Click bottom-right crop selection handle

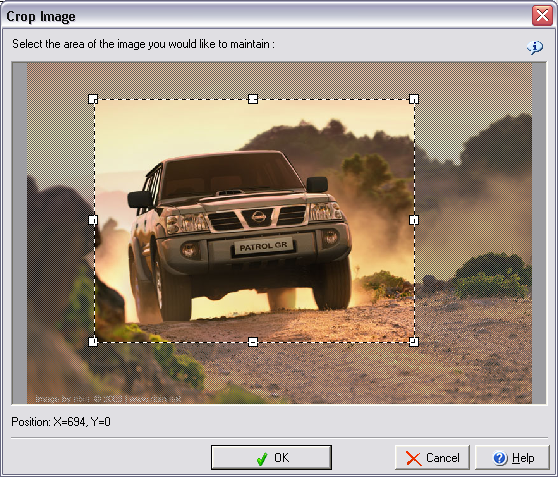pyautogui.click(x=414, y=342)
